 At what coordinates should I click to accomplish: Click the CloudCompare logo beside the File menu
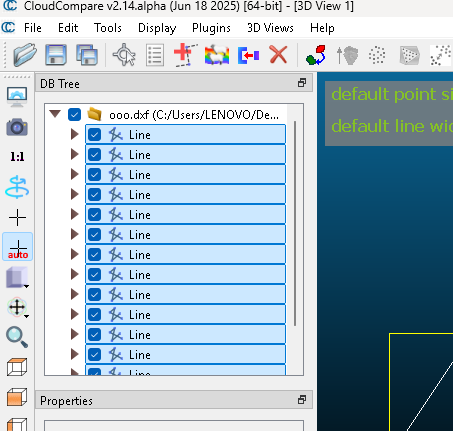[8, 27]
